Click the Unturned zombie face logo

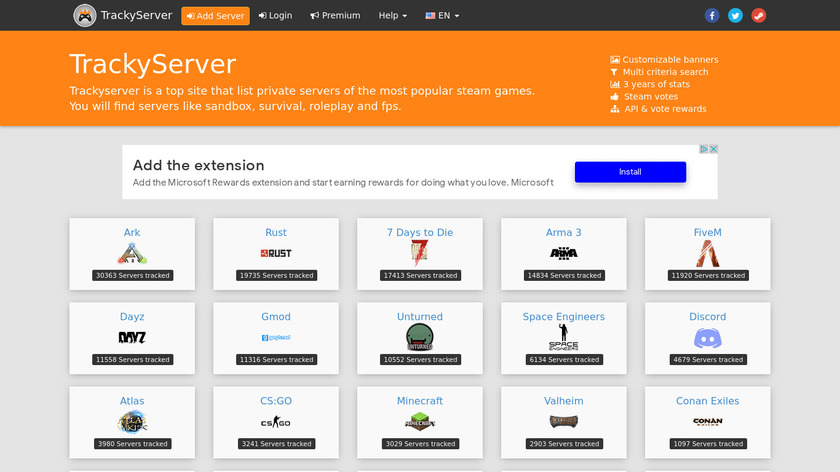[420, 338]
